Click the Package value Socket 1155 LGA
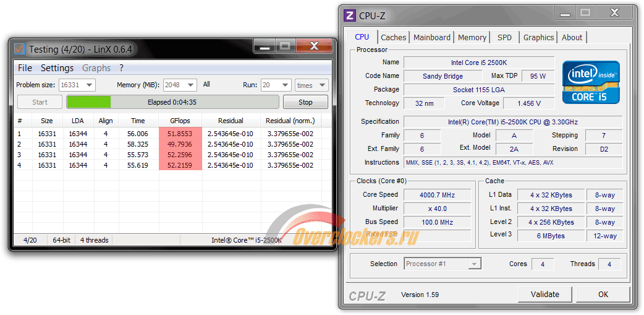The image size is (644, 315). click(x=479, y=90)
